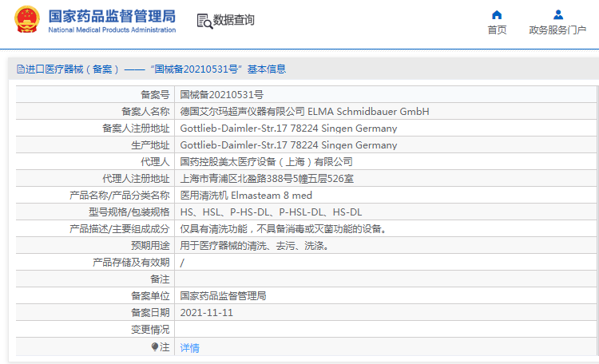The image size is (599, 364).
Task: Click 国家药品监督管理局 header title
Action: (x=112, y=17)
